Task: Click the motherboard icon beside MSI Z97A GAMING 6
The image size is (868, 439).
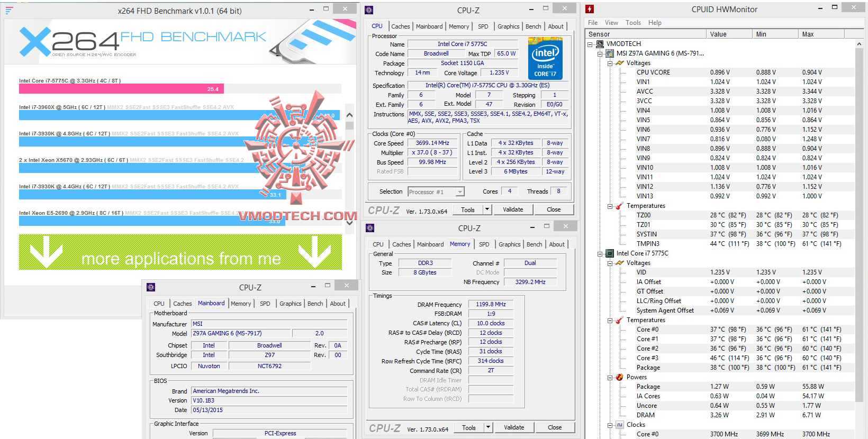Action: point(610,53)
